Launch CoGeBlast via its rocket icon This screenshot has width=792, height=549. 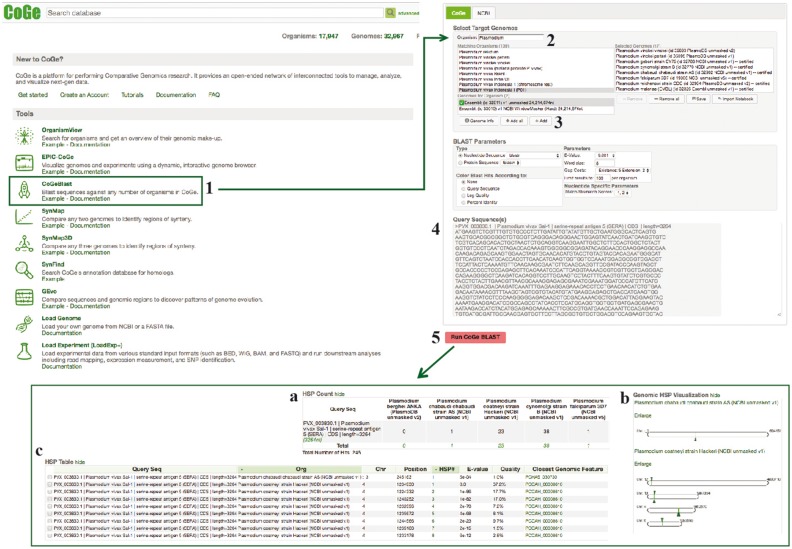tap(24, 188)
